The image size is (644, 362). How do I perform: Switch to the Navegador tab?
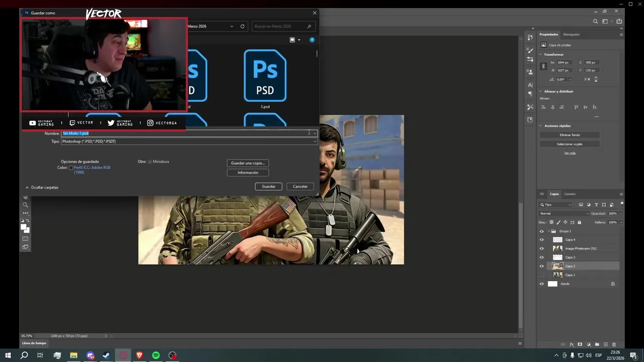(572, 34)
